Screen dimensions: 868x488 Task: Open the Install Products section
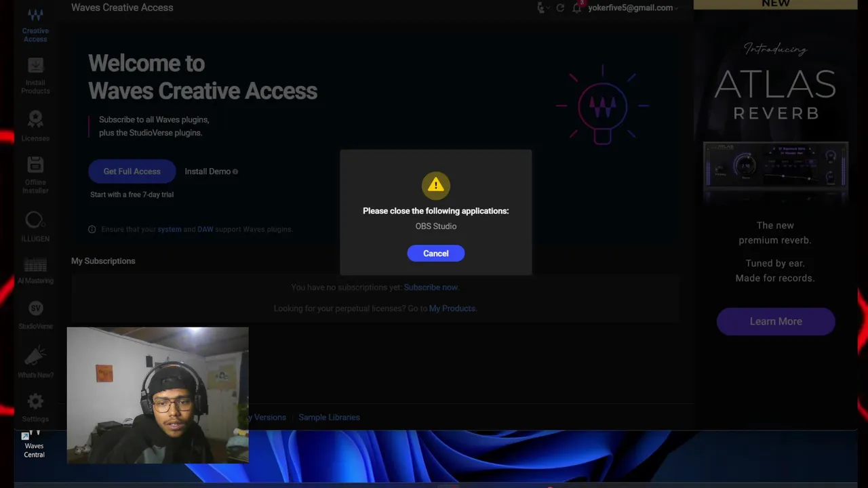pos(35,76)
